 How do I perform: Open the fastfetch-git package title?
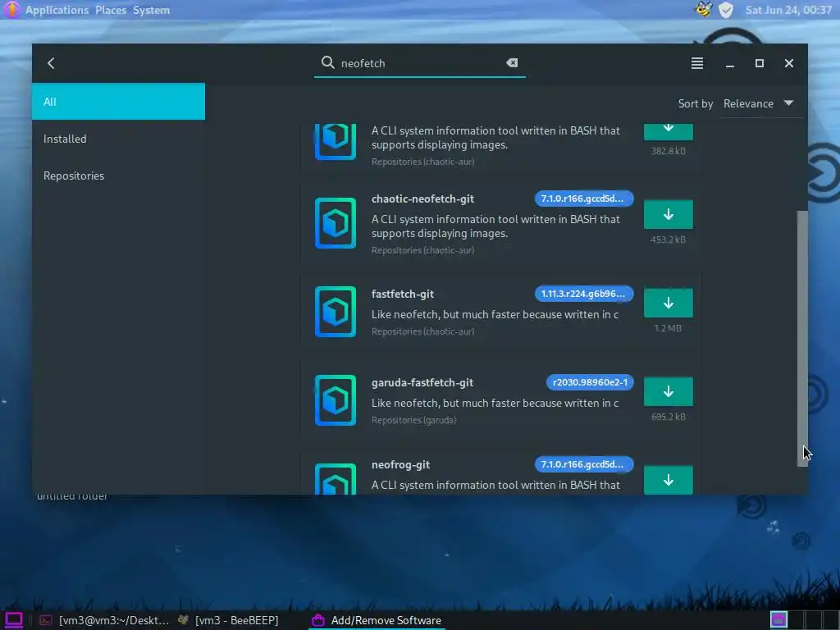402,294
